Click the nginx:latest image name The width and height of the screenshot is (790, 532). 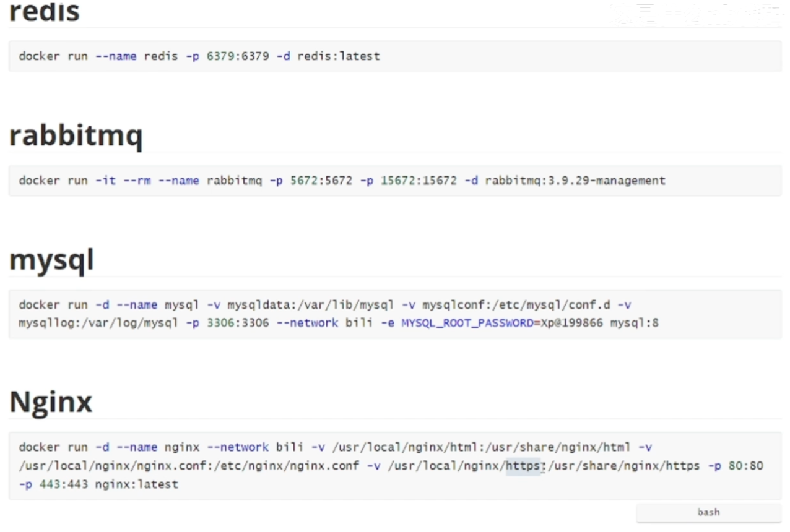pos(136,484)
